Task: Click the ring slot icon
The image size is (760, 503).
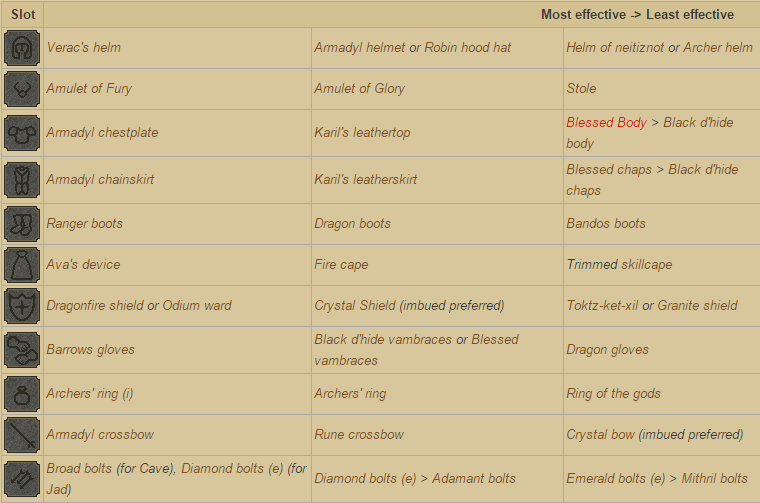Action: tap(22, 394)
